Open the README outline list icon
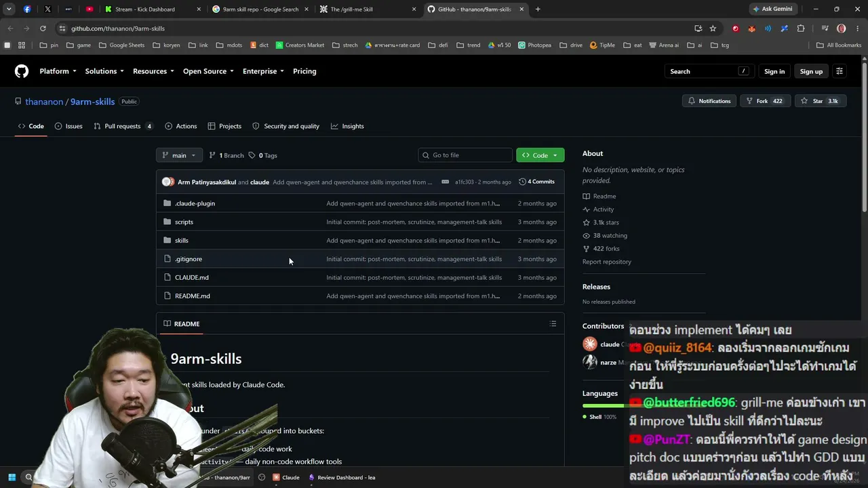The width and height of the screenshot is (868, 488). tap(553, 324)
